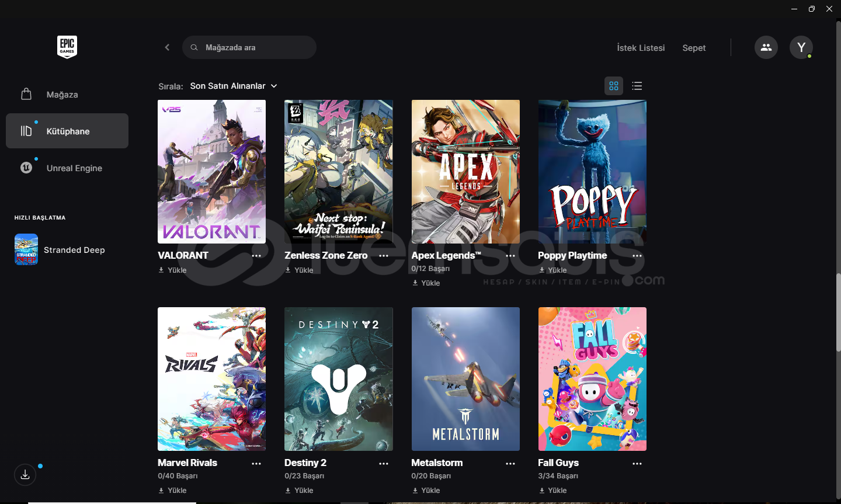Click the magnifier icon in the search bar

194,47
